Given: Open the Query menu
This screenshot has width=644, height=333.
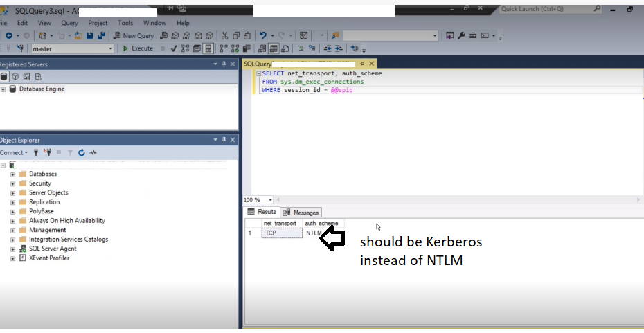Looking at the screenshot, I should pyautogui.click(x=69, y=23).
